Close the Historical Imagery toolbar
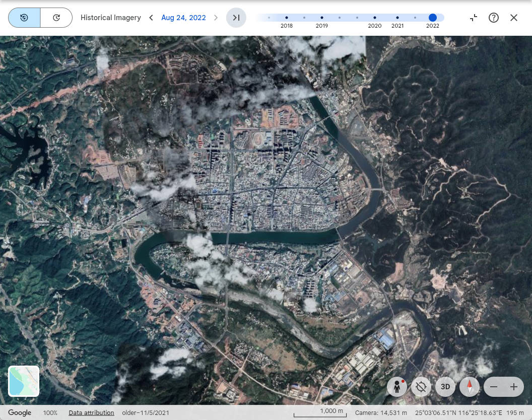 [514, 18]
